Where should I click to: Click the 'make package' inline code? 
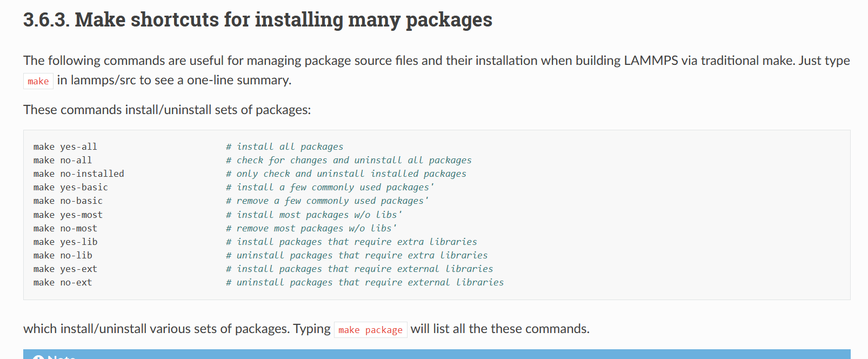(370, 330)
